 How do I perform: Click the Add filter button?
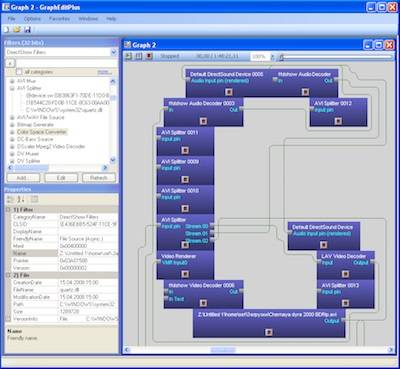coord(23,178)
